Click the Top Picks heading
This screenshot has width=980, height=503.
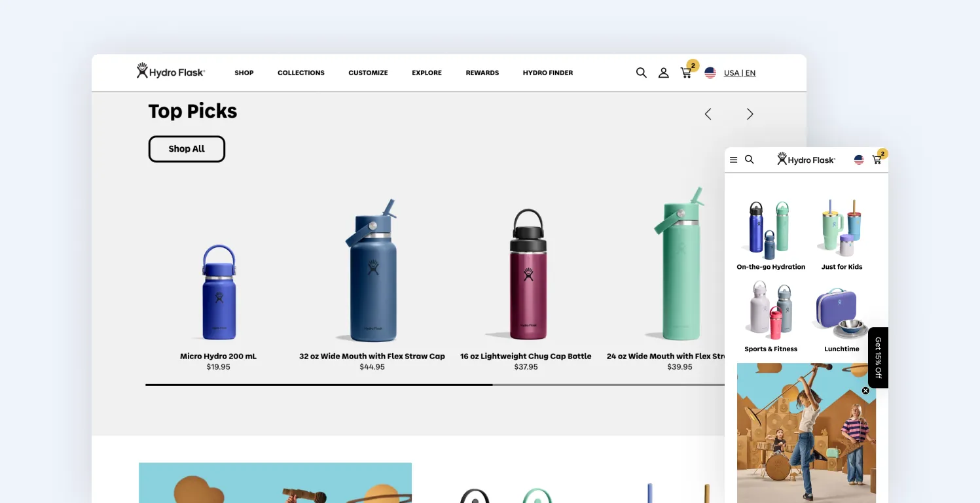[192, 111]
